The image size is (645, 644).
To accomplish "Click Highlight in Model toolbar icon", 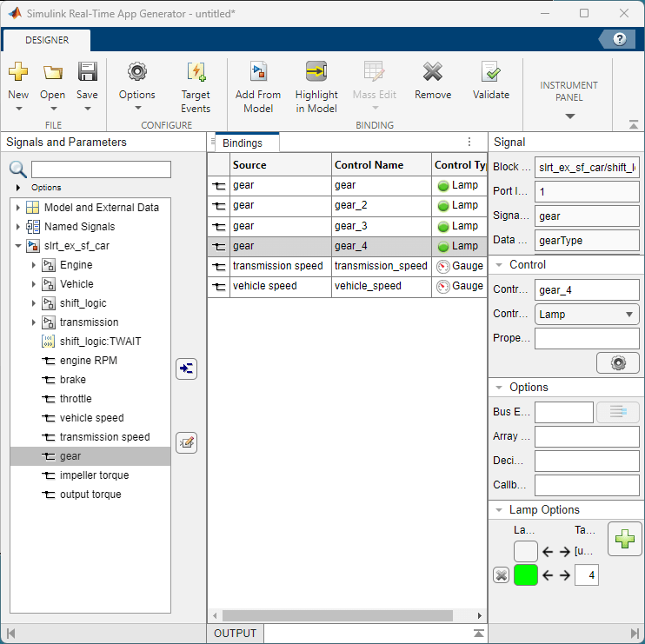I will click(316, 73).
